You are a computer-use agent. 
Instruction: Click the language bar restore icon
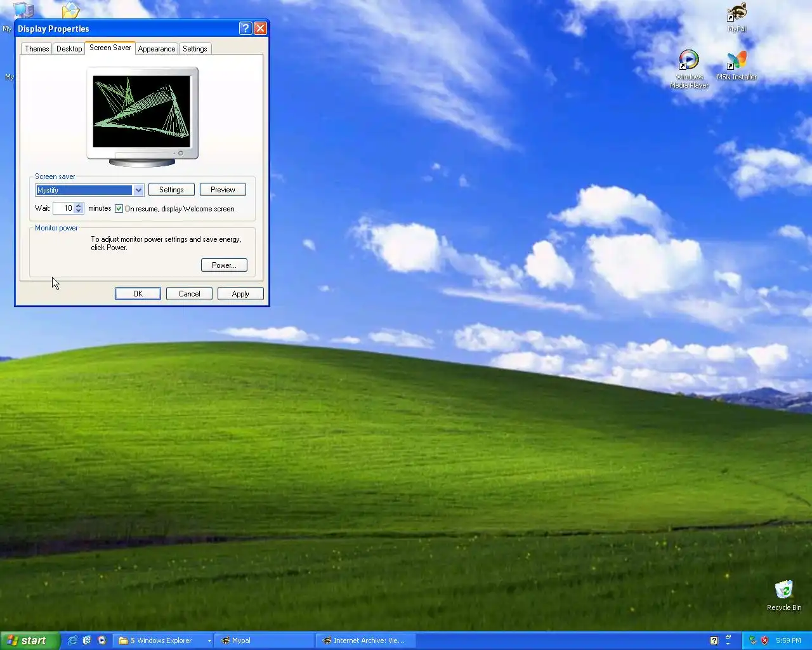728,637
